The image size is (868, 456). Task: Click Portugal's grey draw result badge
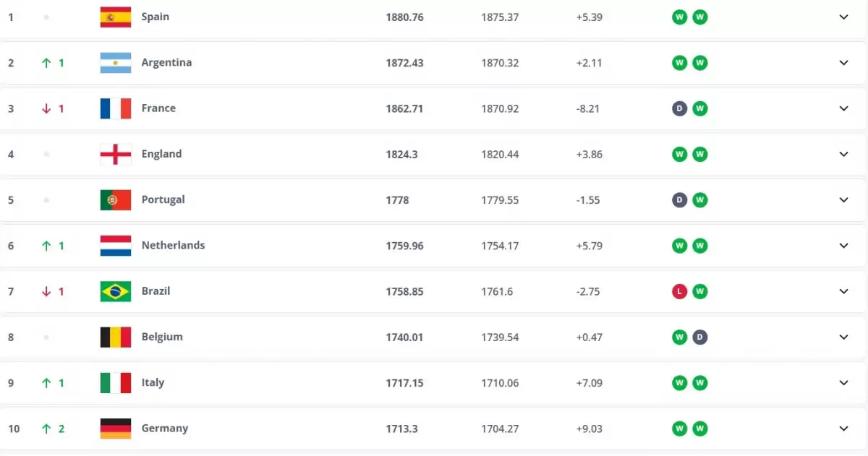(679, 200)
